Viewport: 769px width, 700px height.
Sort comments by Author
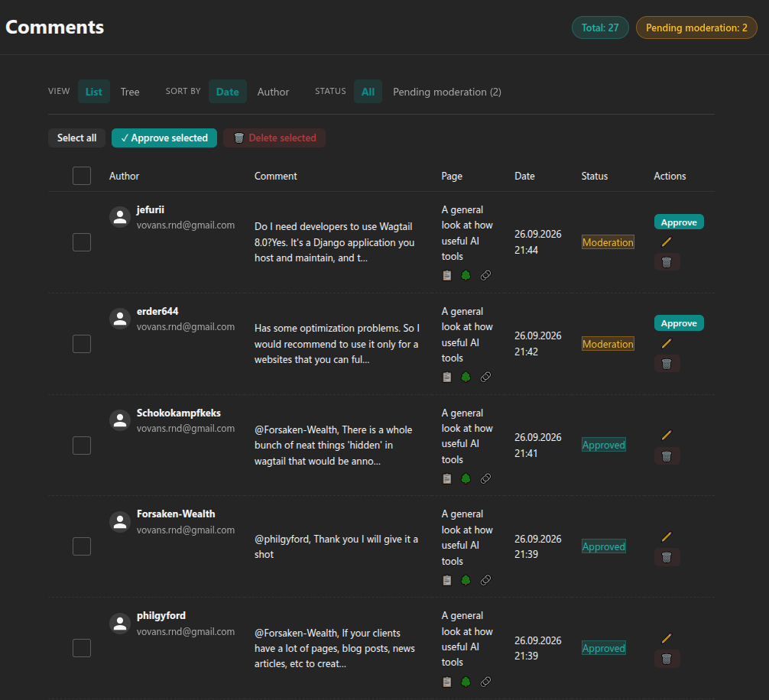point(273,92)
